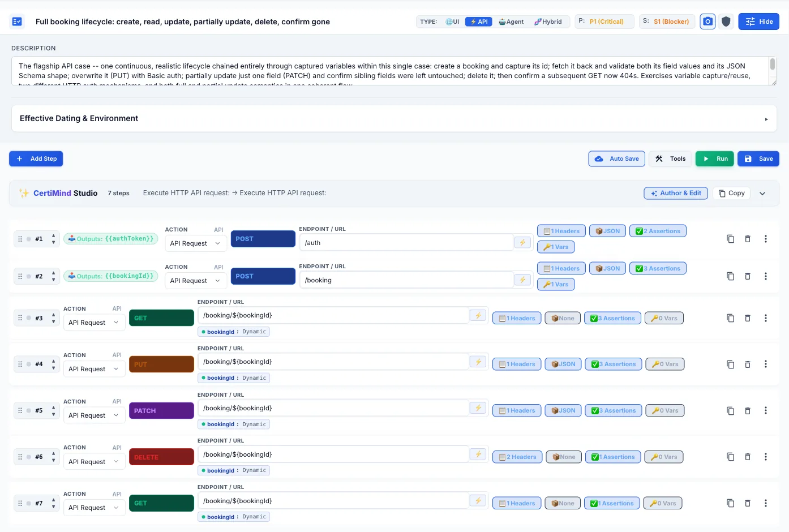Duplicate step #1 using its copy icon
This screenshot has height=532, width=789.
(x=730, y=239)
